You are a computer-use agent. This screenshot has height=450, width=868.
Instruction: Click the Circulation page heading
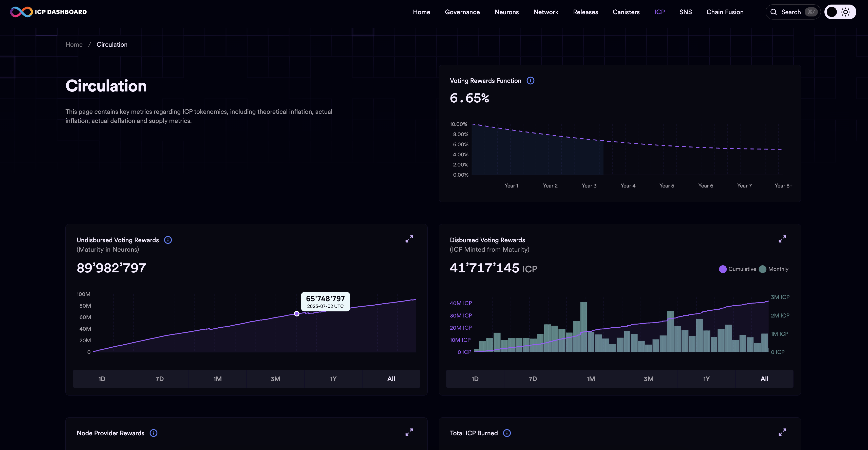click(x=106, y=86)
